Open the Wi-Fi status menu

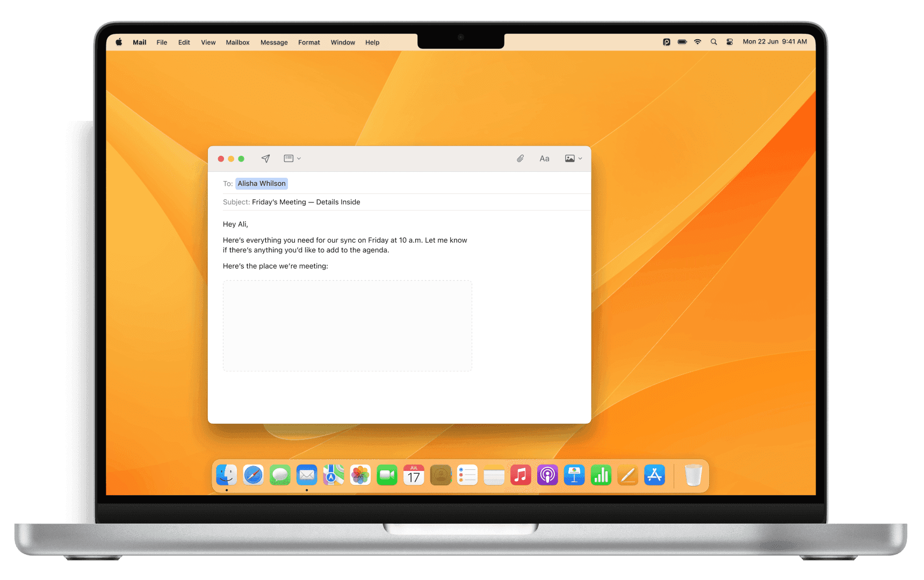(698, 42)
